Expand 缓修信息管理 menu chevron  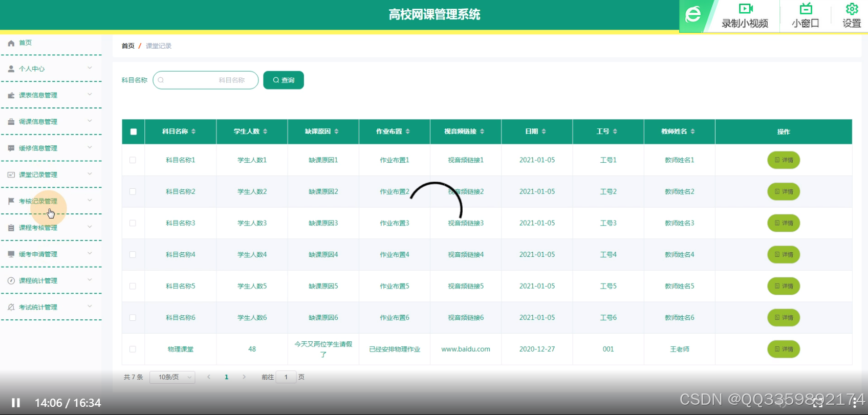90,147
